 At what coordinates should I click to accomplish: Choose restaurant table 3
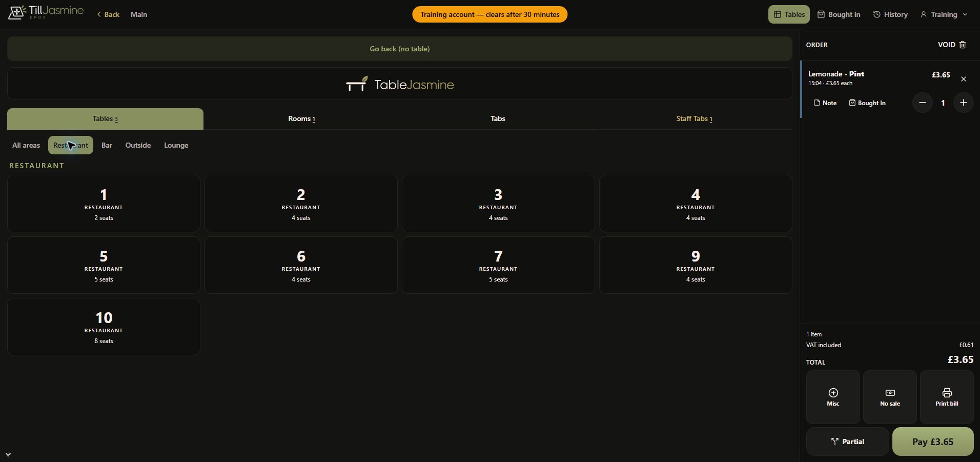pyautogui.click(x=498, y=204)
